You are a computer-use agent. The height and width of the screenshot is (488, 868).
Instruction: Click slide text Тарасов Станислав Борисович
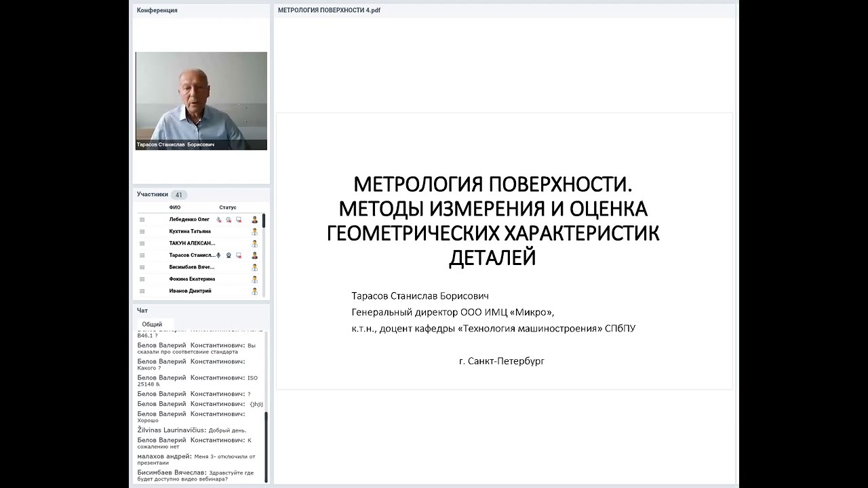pyautogui.click(x=420, y=296)
